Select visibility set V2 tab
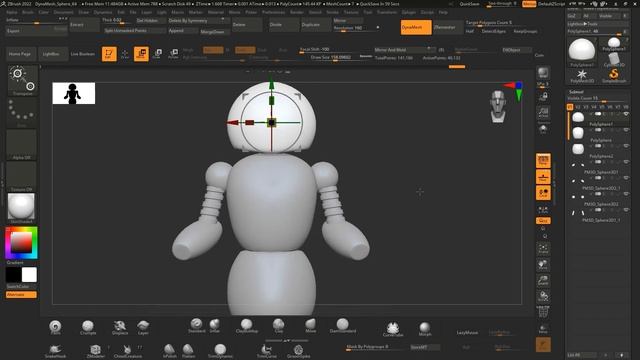The width and height of the screenshot is (640, 360). click(578, 107)
